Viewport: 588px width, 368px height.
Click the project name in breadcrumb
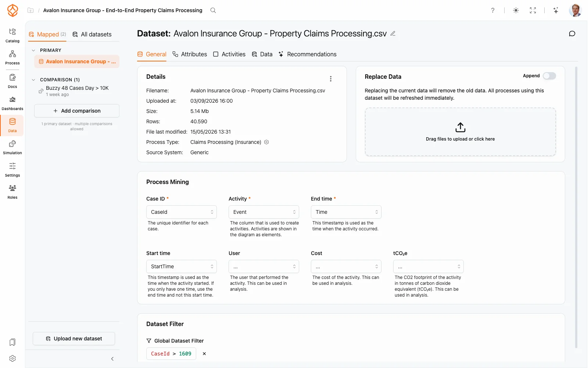(x=123, y=10)
